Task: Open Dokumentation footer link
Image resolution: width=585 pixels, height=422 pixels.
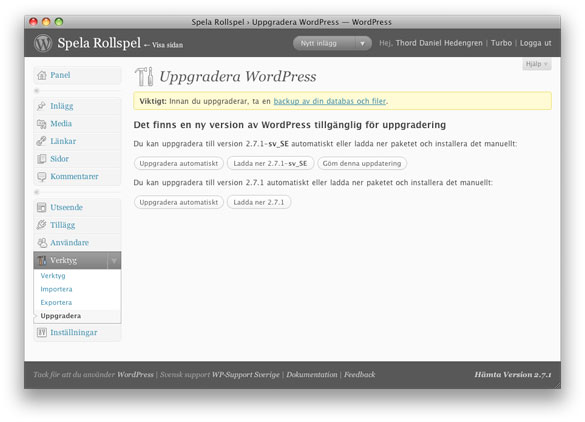Action: point(312,375)
